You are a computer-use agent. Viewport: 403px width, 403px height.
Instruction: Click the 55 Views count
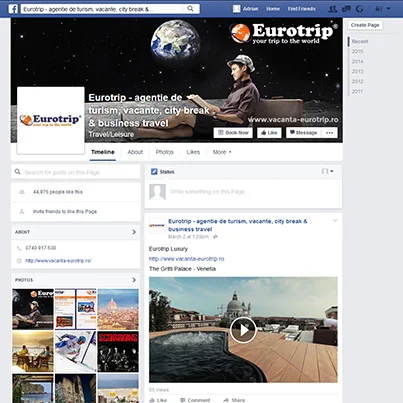point(159,390)
